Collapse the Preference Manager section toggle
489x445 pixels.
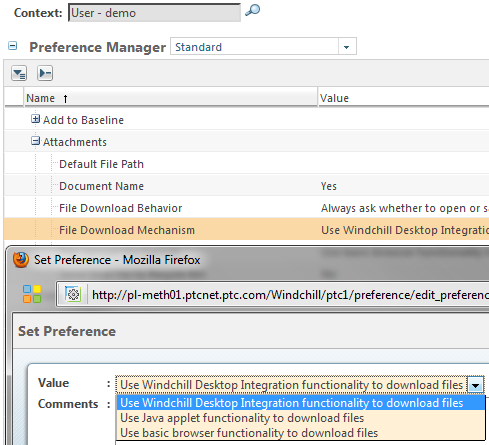coord(13,46)
